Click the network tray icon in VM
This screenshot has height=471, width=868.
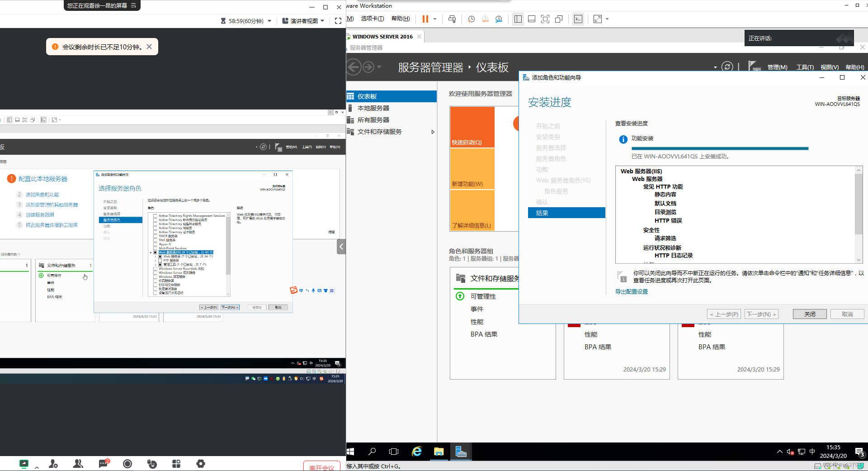coord(802,452)
